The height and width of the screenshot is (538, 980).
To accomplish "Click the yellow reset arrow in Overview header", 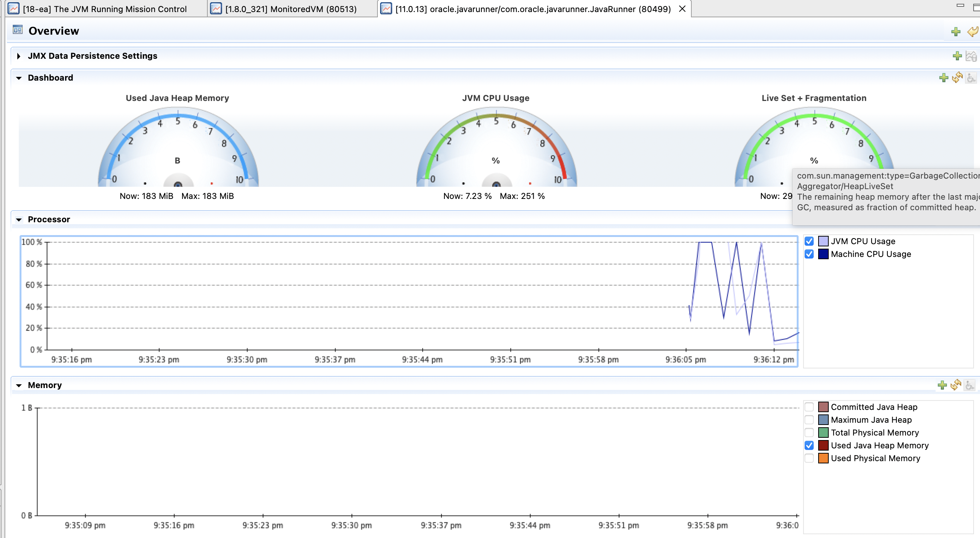I will (973, 32).
